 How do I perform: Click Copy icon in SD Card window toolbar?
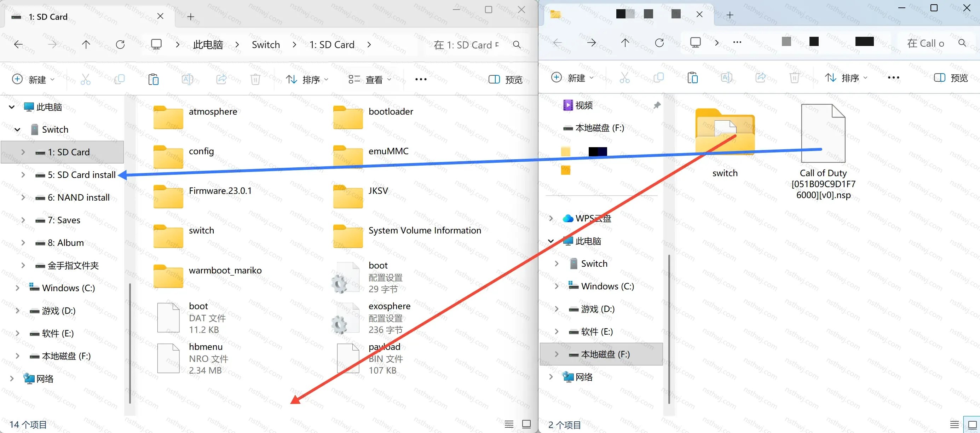(120, 79)
